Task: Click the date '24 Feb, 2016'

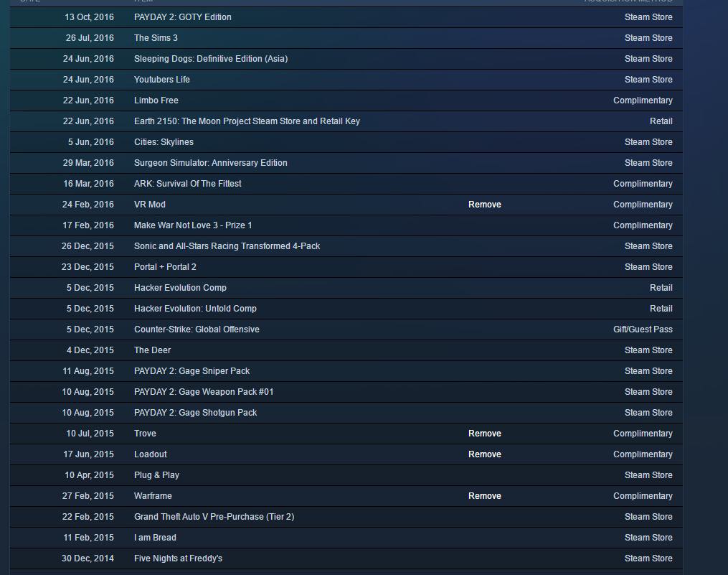Action: tap(88, 205)
